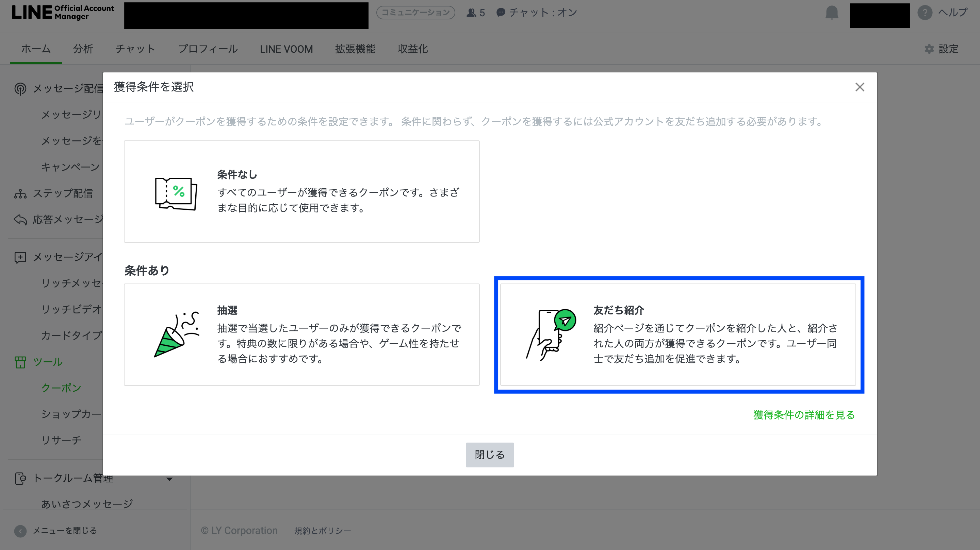Click the 規約とポリシー footer link
The height and width of the screenshot is (550, 980).
pos(322,531)
